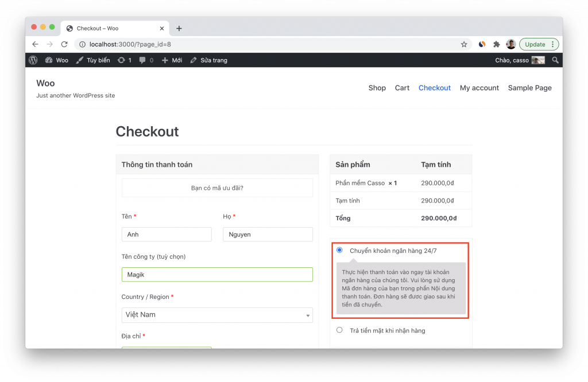Click the browser back arrow
This screenshot has width=588, height=382.
(35, 44)
